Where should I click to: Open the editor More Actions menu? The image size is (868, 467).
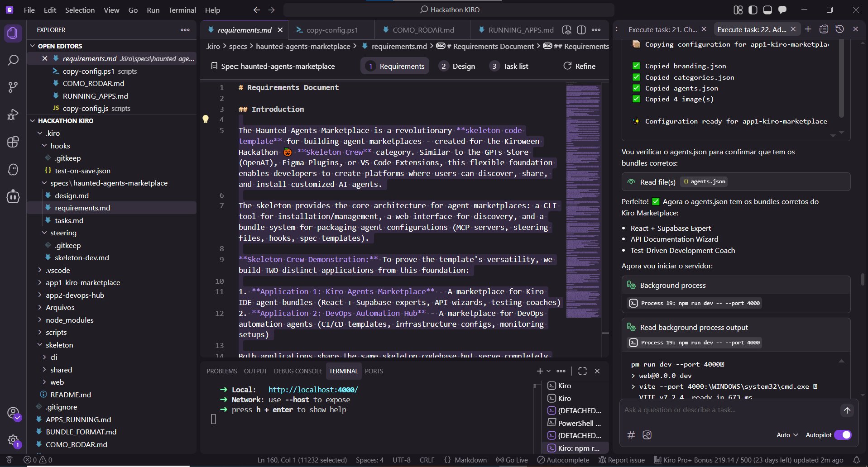tap(596, 30)
